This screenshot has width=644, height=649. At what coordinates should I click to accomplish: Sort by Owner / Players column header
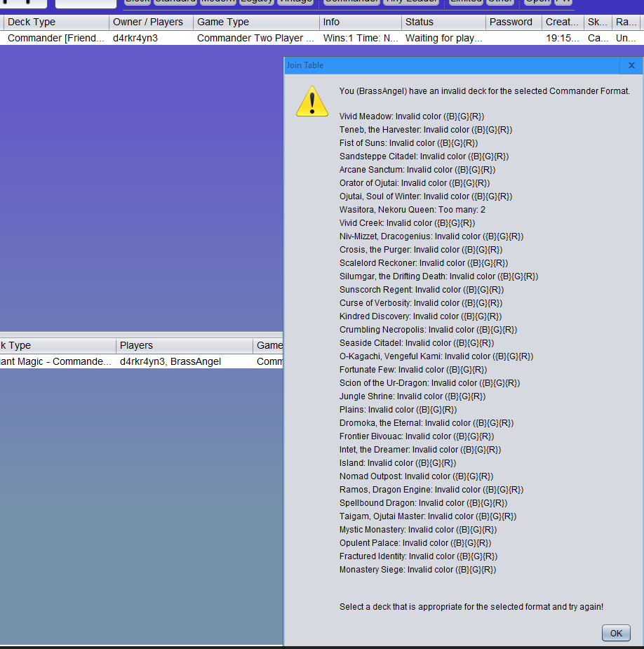coord(151,22)
